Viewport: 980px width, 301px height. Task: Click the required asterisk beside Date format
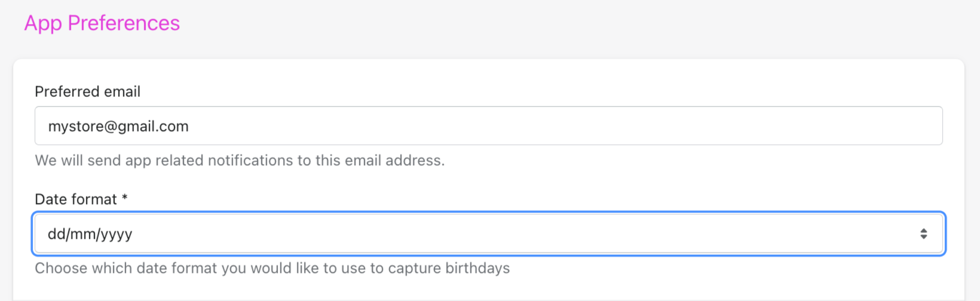point(125,198)
